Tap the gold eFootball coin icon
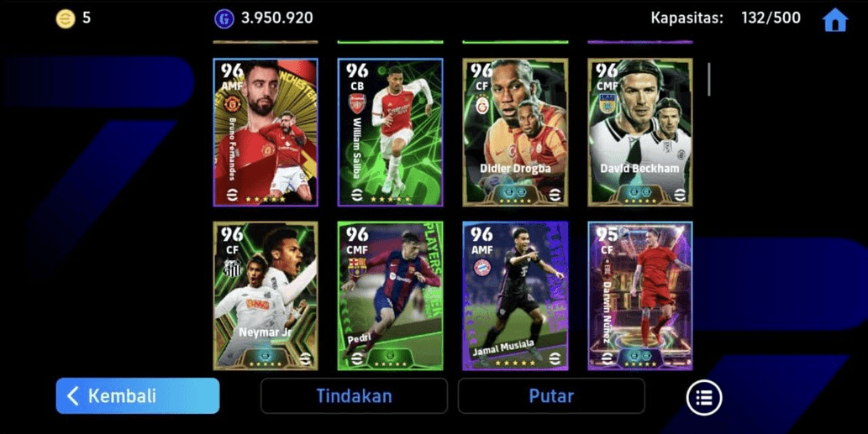This screenshot has width=868, height=434. point(66,18)
